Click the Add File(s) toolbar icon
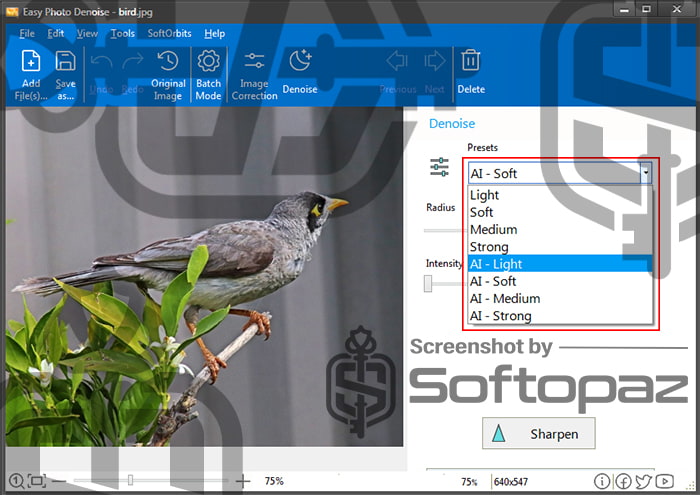Image resolution: width=700 pixels, height=495 pixels. (x=31, y=61)
